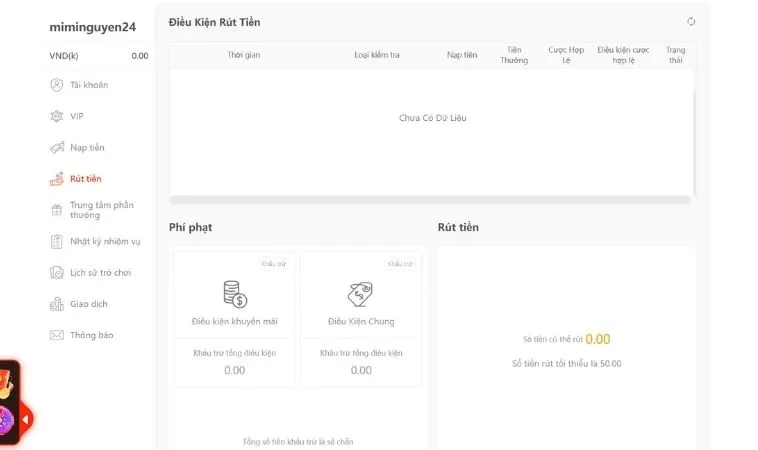Open the Trung tâm phần thưởng gift icon
The width and height of the screenshot is (758, 450).
[57, 210]
